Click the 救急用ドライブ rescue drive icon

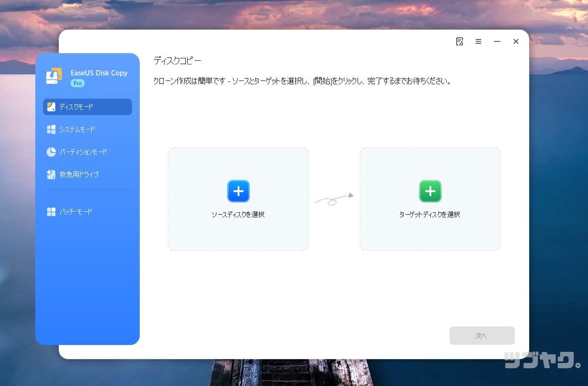tap(51, 174)
